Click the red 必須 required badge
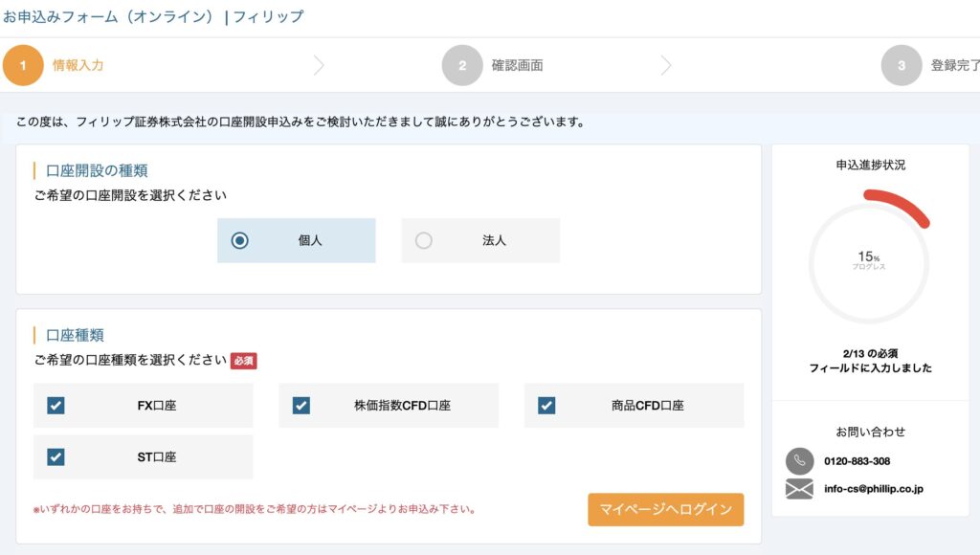The width and height of the screenshot is (980, 555). click(244, 361)
